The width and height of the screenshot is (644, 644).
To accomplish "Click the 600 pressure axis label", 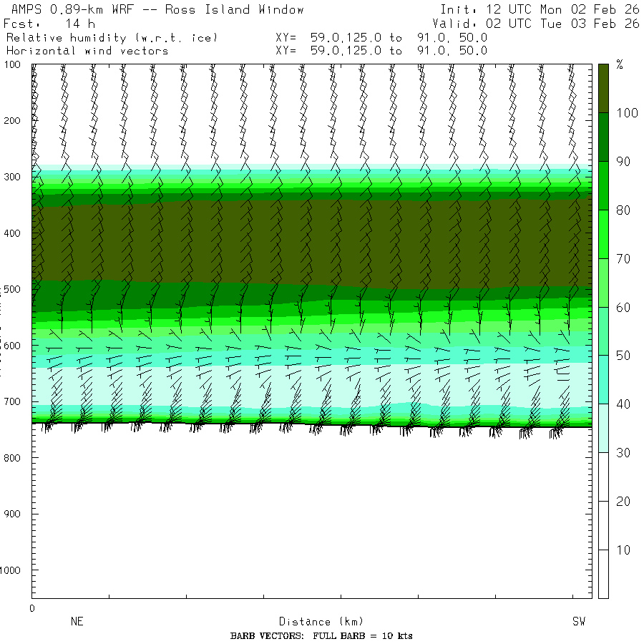I will click(12, 346).
